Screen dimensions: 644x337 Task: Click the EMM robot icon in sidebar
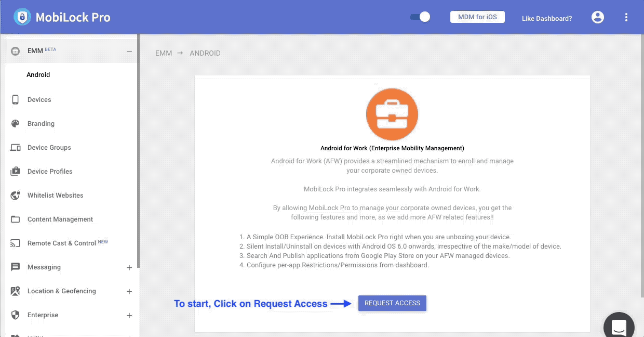16,51
